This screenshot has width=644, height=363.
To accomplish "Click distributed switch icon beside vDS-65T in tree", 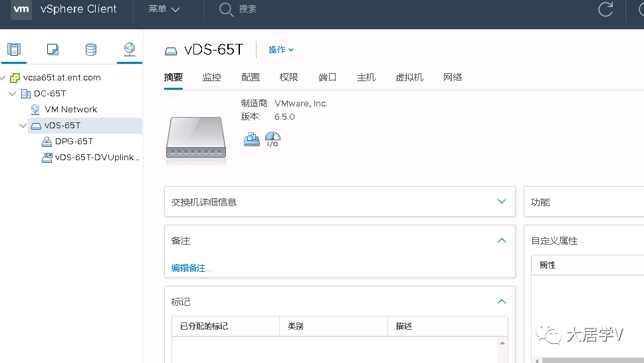I will (x=36, y=126).
